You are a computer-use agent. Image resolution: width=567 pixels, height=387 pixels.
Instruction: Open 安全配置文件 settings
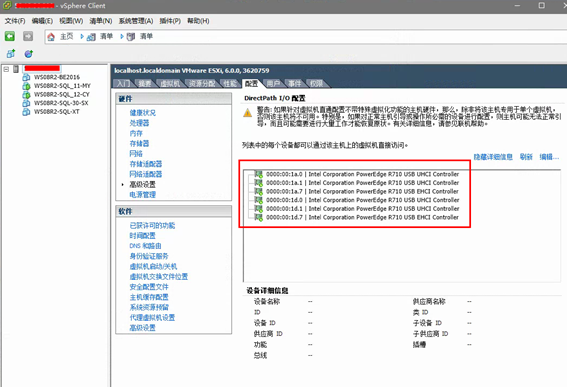pyautogui.click(x=149, y=287)
